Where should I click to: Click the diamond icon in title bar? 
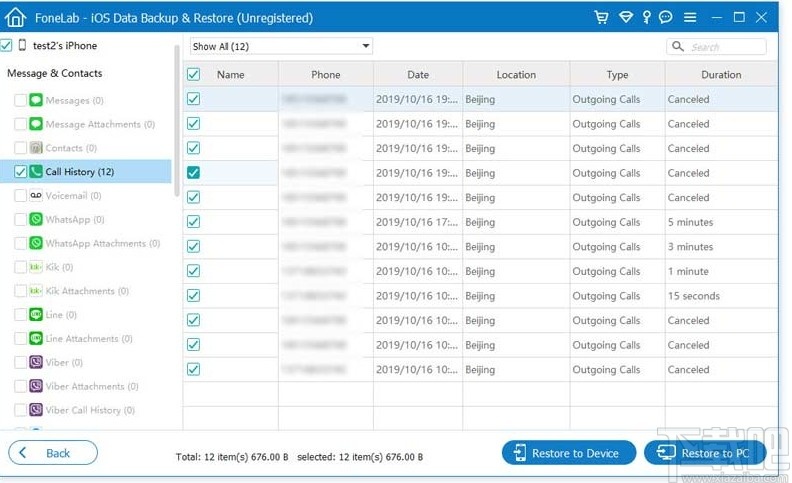pos(626,18)
